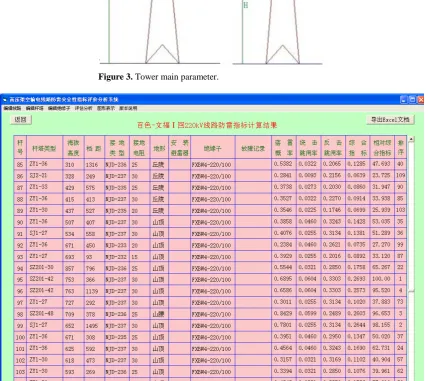Click the 山腰 terrain cell in row 98

point(159,314)
